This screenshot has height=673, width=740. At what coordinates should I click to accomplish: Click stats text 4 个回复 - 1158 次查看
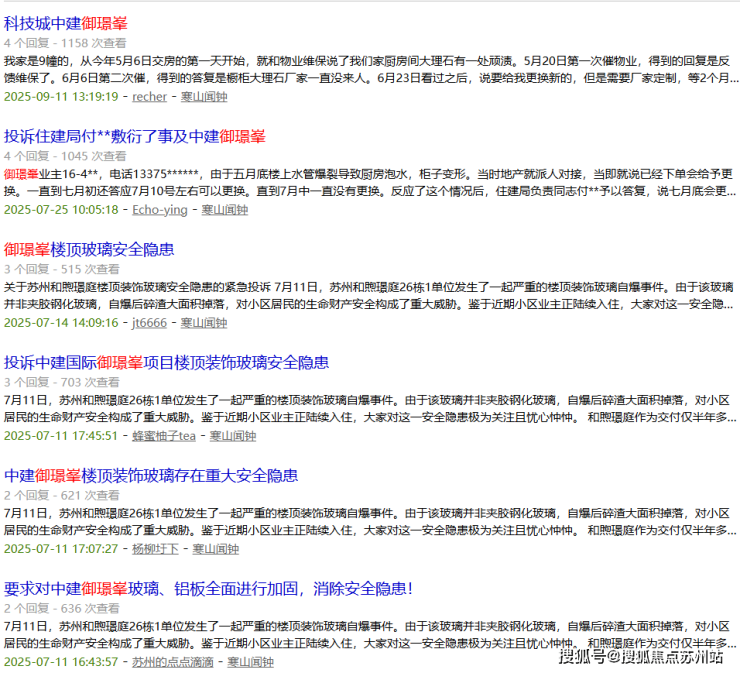[65, 43]
